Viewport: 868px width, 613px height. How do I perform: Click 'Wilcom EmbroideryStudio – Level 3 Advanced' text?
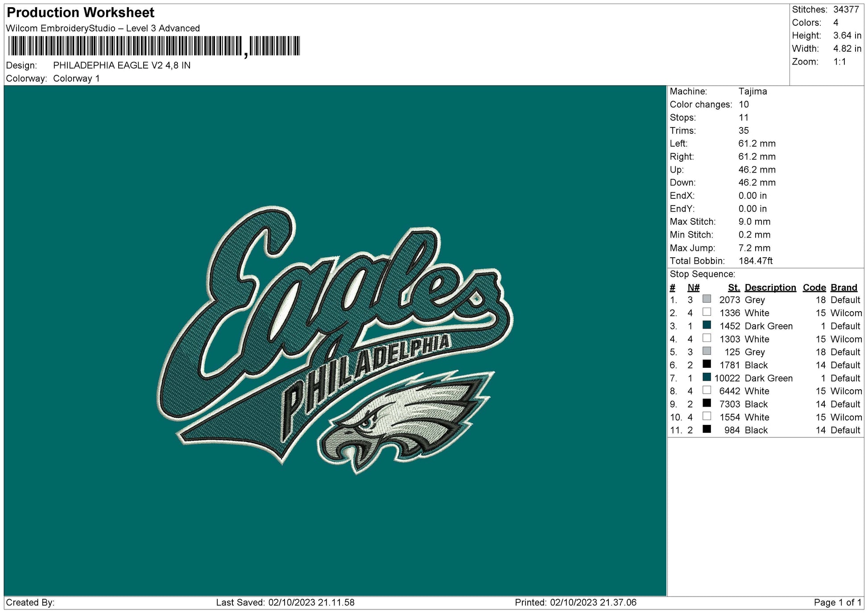(103, 28)
